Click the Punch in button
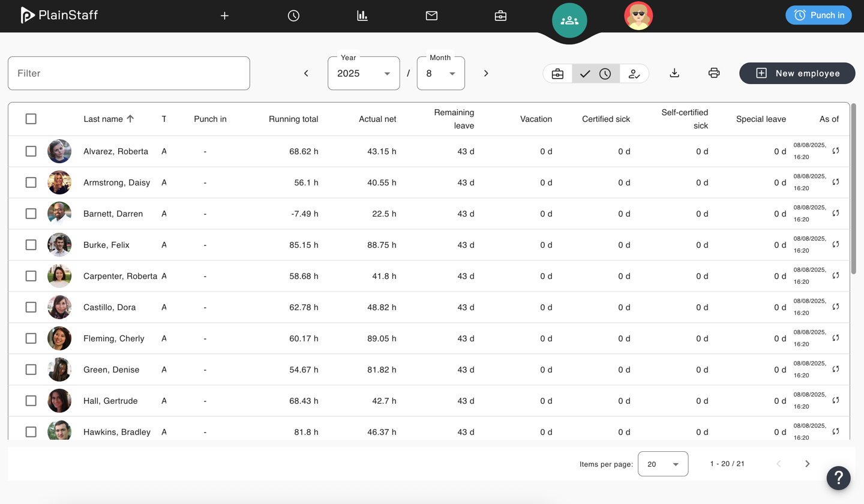Image resolution: width=864 pixels, height=504 pixels. [x=818, y=15]
